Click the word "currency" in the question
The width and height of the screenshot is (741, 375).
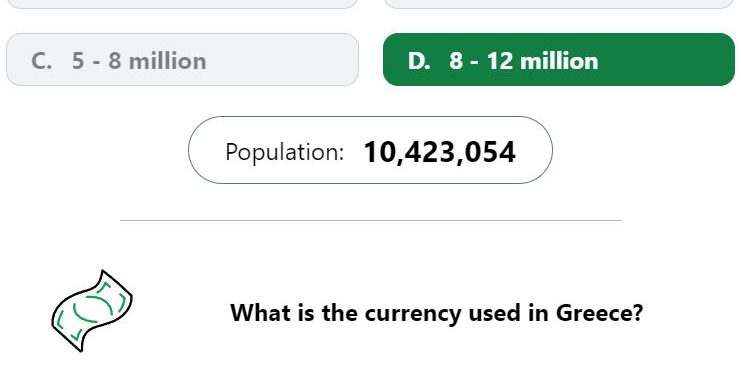[412, 315]
